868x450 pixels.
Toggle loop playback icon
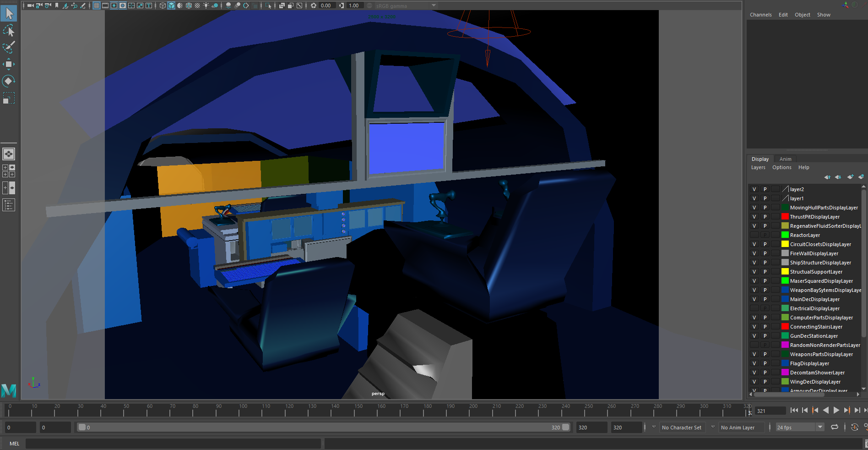point(835,427)
